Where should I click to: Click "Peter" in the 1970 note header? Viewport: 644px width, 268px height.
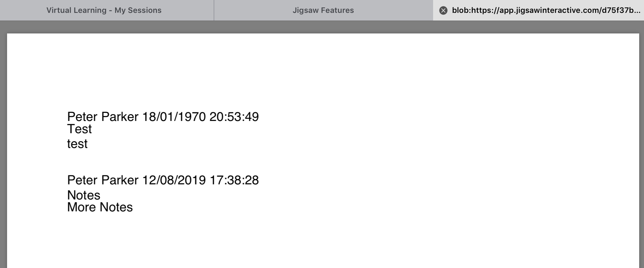82,117
